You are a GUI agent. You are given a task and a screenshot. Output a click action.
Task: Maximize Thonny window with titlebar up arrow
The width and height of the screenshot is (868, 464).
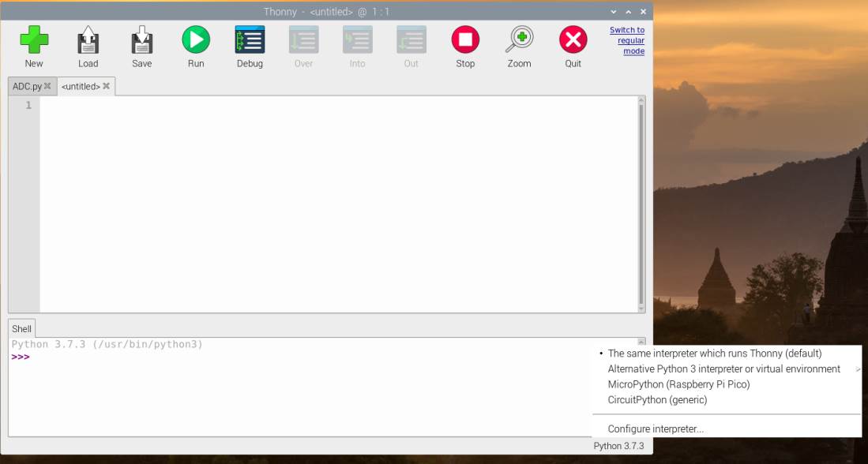tap(629, 12)
